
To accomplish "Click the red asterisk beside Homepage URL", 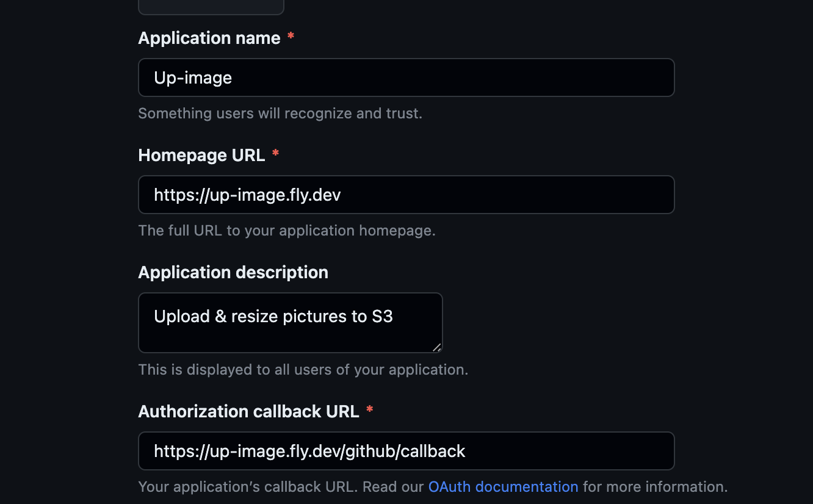I will (x=275, y=154).
